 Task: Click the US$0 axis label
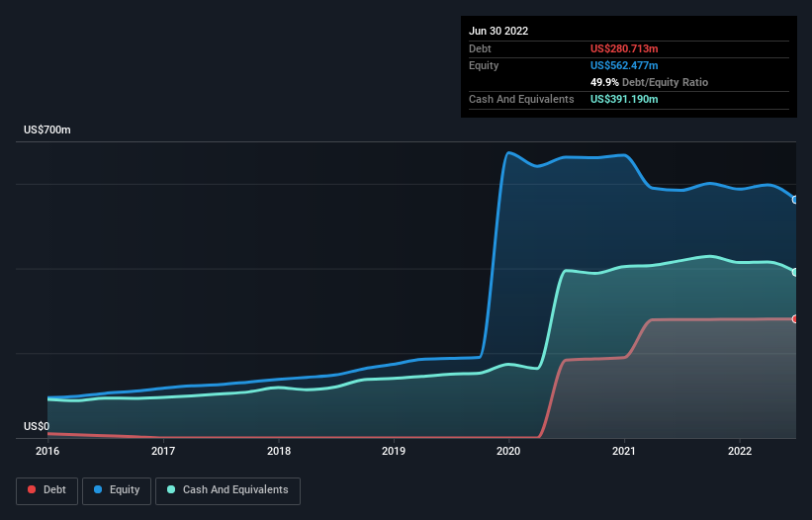37,426
